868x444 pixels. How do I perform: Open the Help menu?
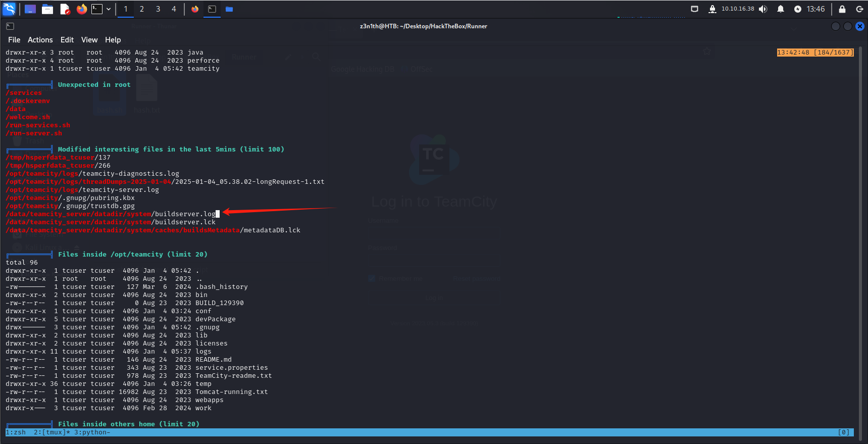pyautogui.click(x=113, y=40)
